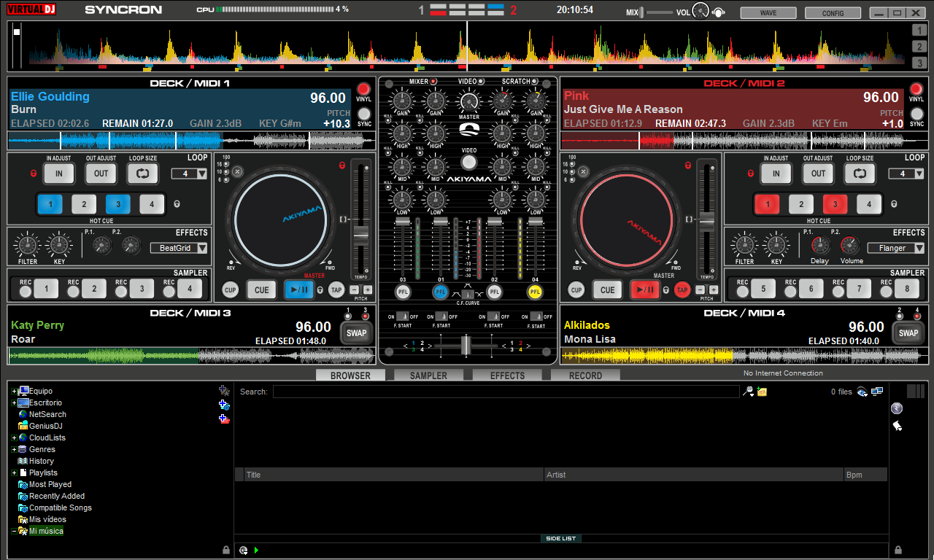Select waveform zoom level 2
934x560 pixels.
coord(919,47)
